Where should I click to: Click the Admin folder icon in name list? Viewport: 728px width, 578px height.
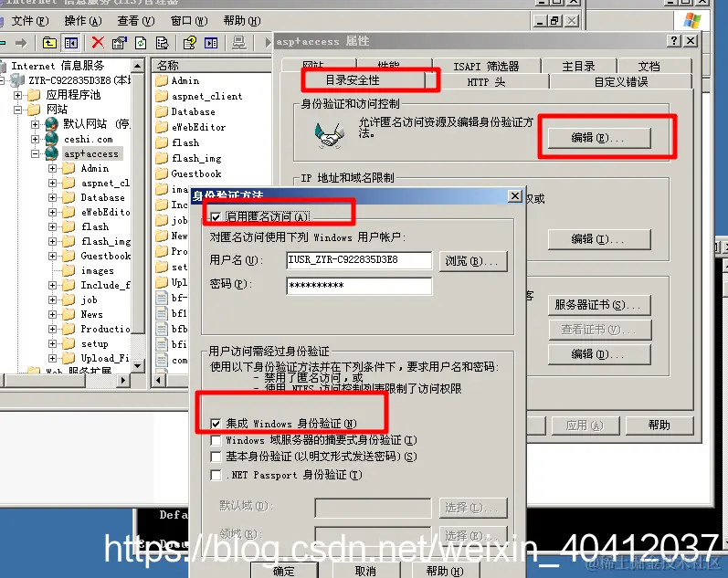pyautogui.click(x=162, y=80)
